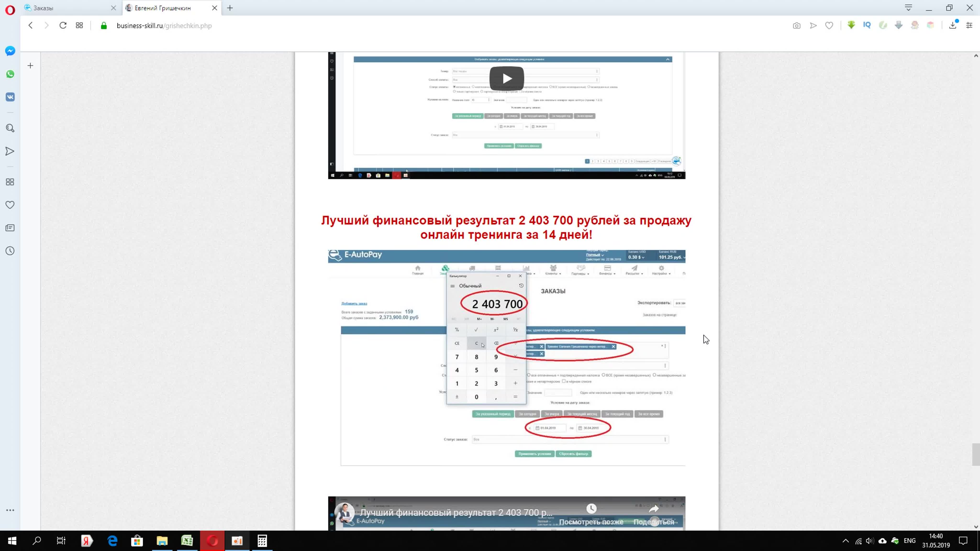Open VK sidebar panel
The image size is (980, 551).
(x=10, y=97)
